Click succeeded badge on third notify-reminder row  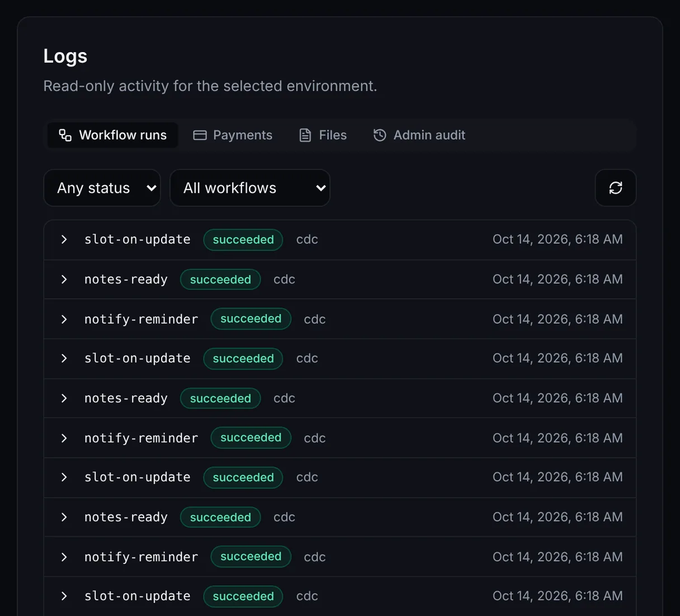coord(251,557)
